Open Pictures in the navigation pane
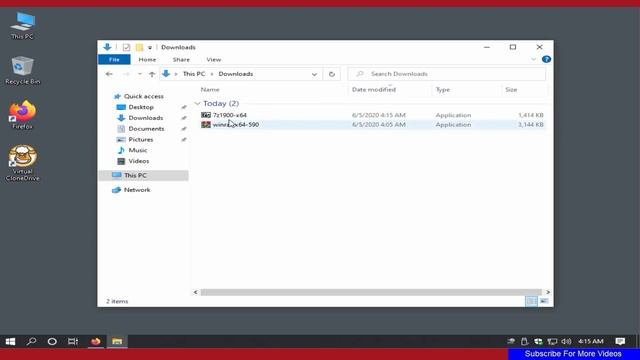Screen dimensions: 640x360 (141, 140)
